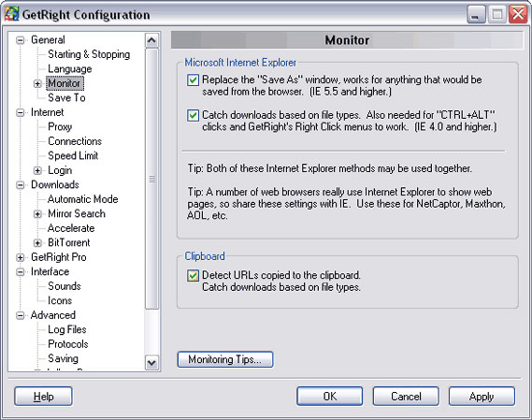532x420 pixels.
Task: Click the tree panel scrollbar thumb
Action: (x=151, y=179)
